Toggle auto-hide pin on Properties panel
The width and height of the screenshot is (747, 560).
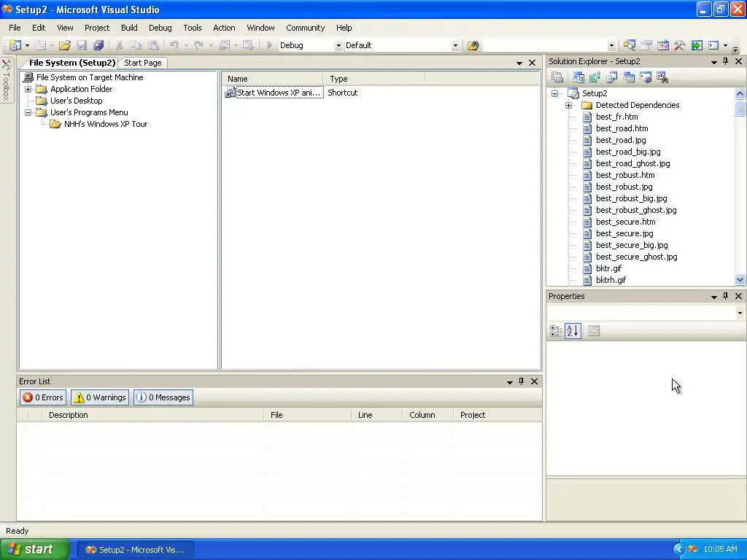tap(726, 296)
